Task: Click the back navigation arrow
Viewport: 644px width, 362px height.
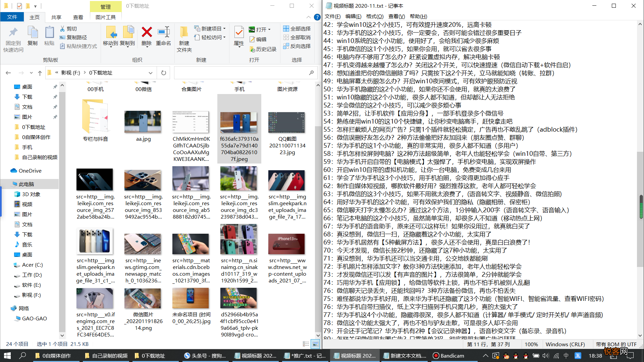Action: coord(8,73)
